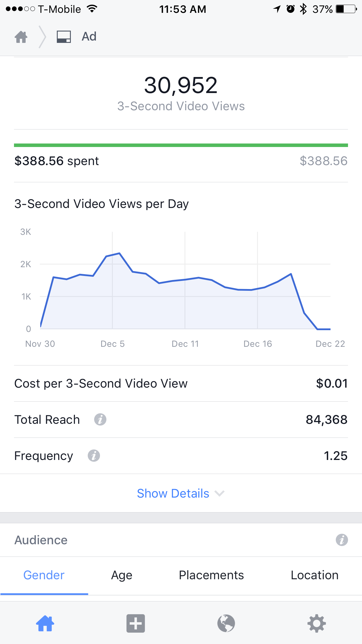Expand Show Details section
Image resolution: width=362 pixels, height=644 pixels.
coord(173,494)
